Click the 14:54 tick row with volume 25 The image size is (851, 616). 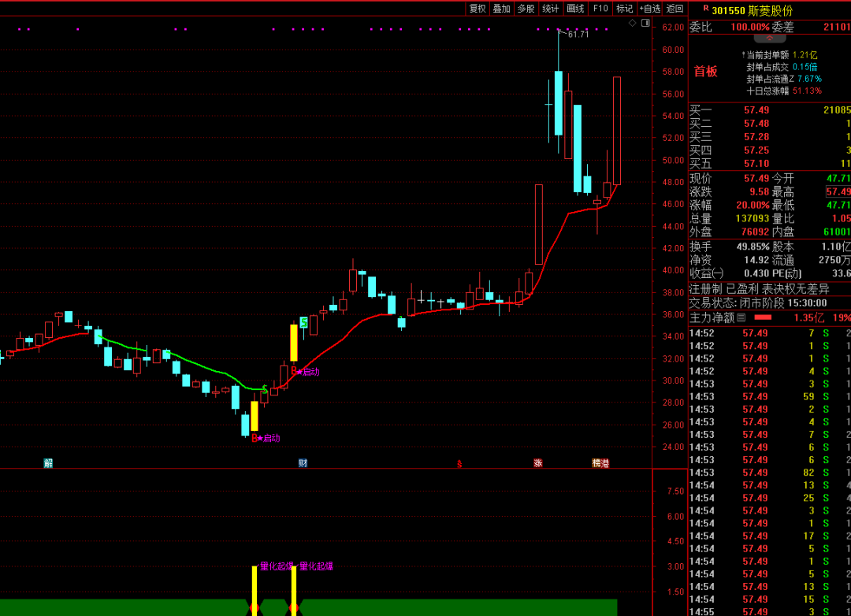click(770, 498)
